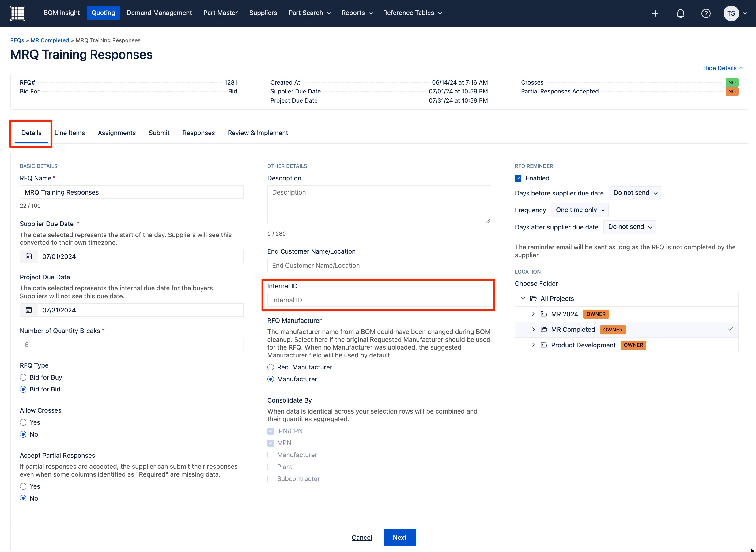Screen dimensions: 756x552
Task: Click the plus add icon in header
Action: point(655,13)
